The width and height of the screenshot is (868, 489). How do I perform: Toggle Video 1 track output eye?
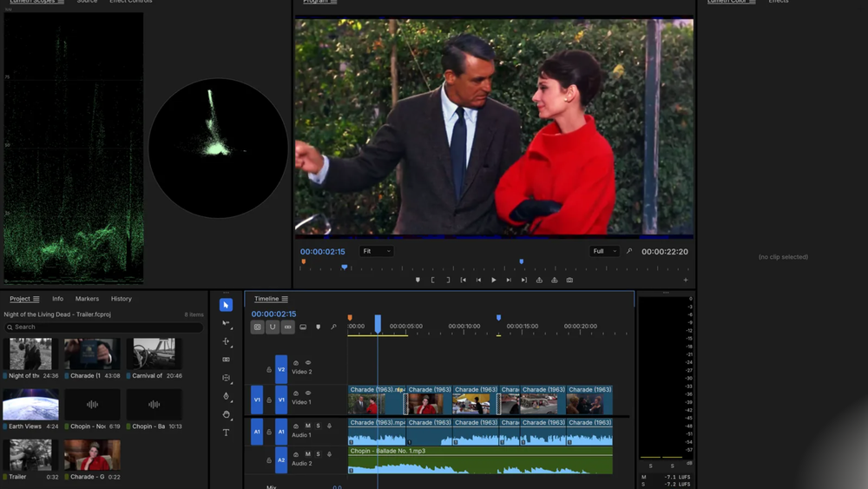click(308, 393)
